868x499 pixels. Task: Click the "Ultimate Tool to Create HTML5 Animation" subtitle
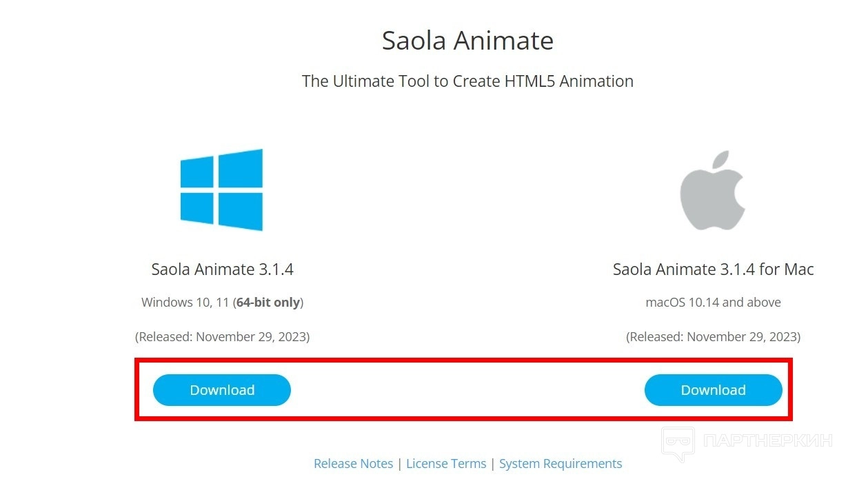[467, 81]
